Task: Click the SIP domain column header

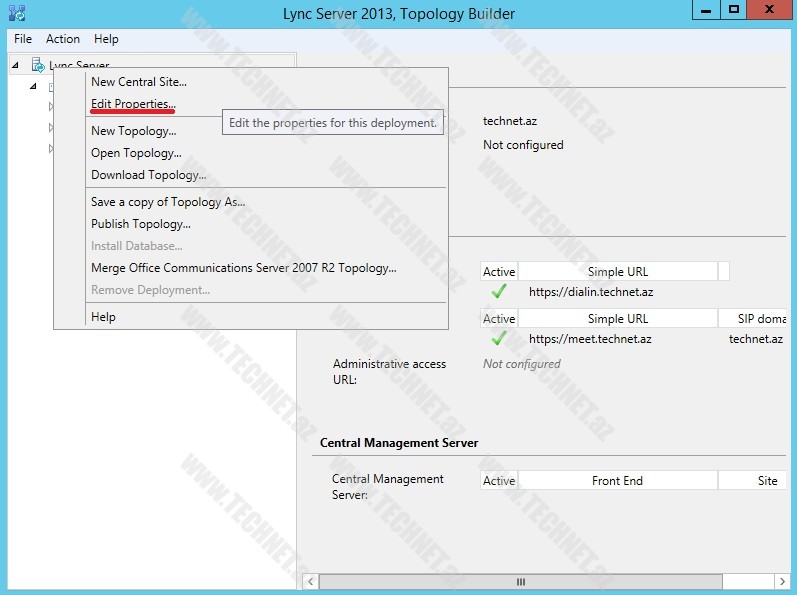Action: coord(752,319)
